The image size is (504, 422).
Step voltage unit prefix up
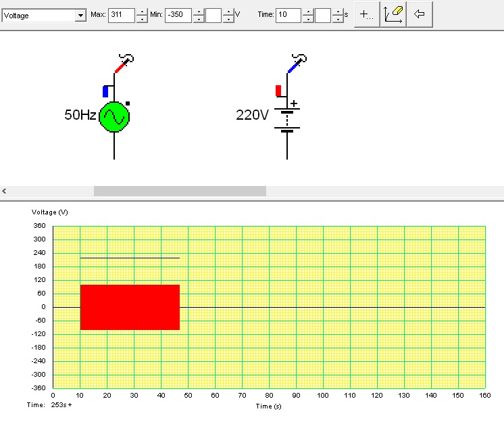pos(228,11)
